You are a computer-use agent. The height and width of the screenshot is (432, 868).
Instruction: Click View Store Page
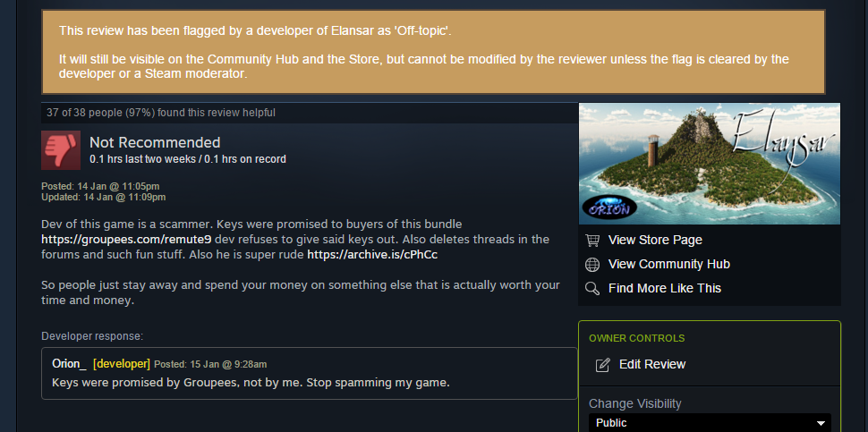pos(655,240)
